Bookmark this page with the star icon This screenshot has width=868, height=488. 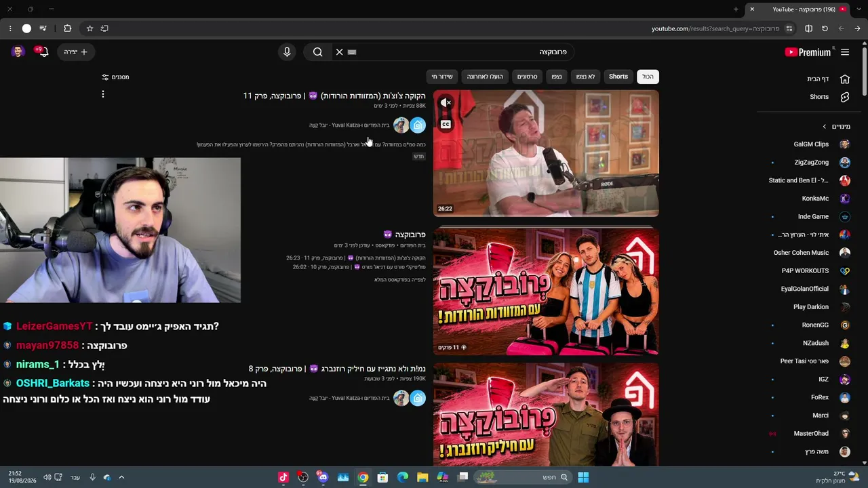[90, 28]
